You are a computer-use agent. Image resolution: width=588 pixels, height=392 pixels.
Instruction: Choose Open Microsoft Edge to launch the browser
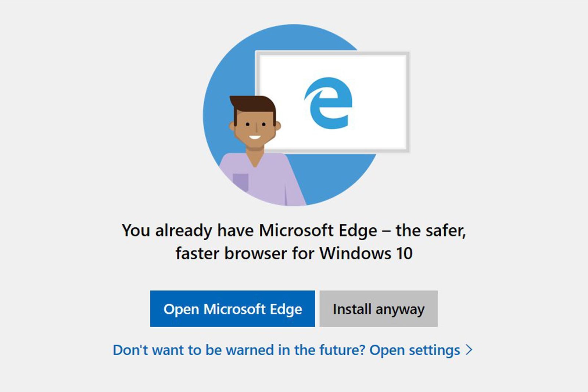pos(232,309)
